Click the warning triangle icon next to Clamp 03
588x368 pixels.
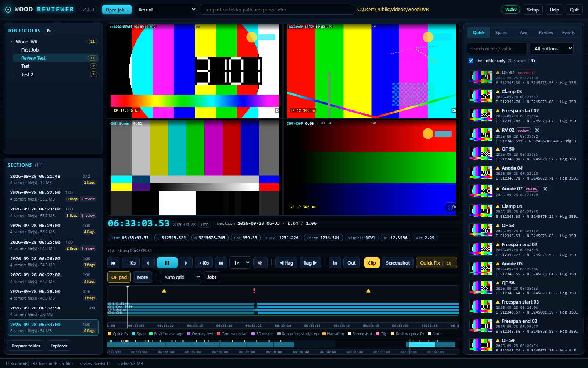coord(498,92)
